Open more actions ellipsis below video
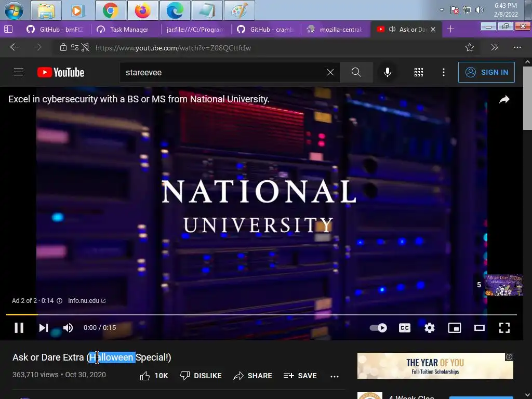532x399 pixels. [335, 376]
